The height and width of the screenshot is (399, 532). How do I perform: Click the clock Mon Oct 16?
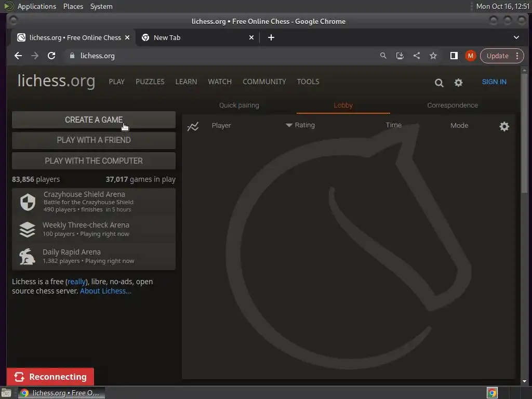click(x=502, y=6)
